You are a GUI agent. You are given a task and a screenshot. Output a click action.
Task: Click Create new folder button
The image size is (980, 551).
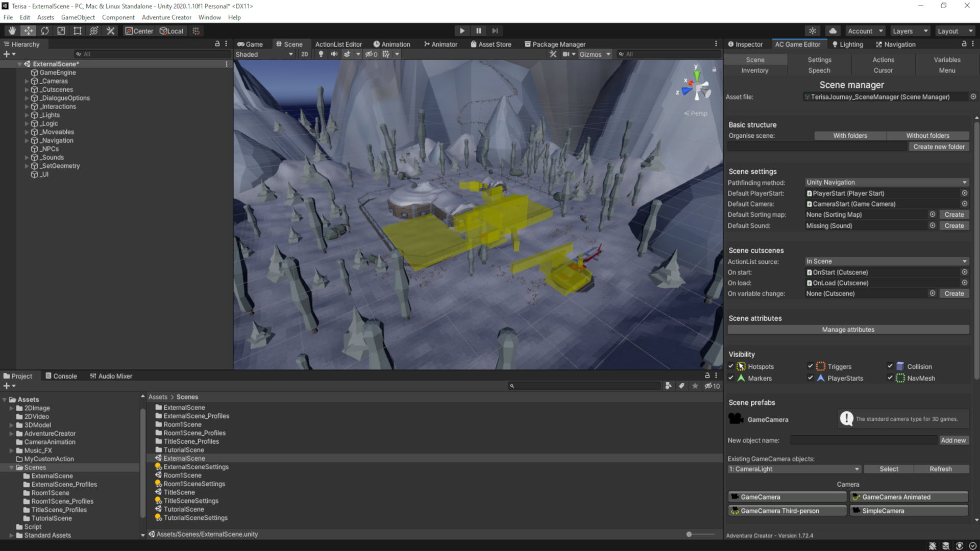point(939,146)
